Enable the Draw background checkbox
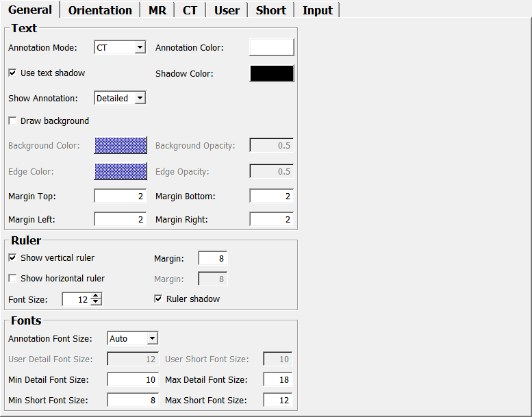 (x=12, y=121)
